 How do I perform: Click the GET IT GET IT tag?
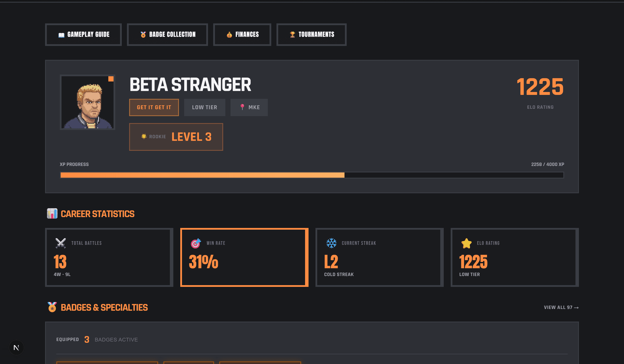click(x=154, y=107)
